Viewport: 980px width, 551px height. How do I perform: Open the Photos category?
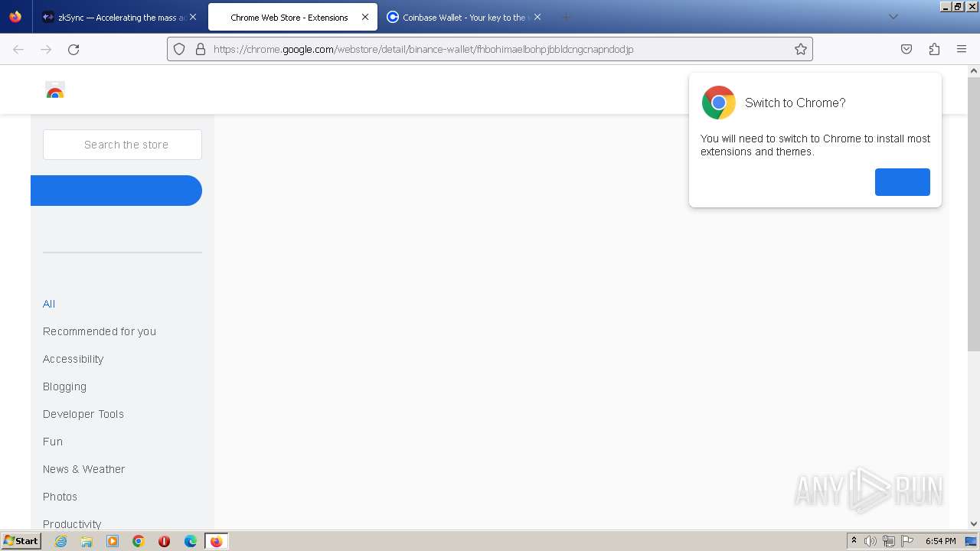[60, 497]
